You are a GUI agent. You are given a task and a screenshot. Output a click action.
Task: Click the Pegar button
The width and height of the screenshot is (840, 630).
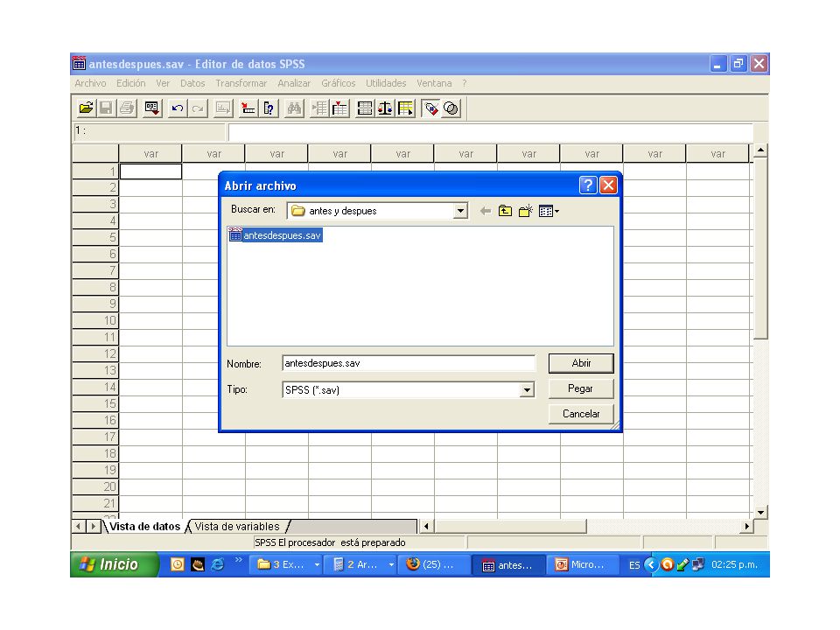click(581, 388)
